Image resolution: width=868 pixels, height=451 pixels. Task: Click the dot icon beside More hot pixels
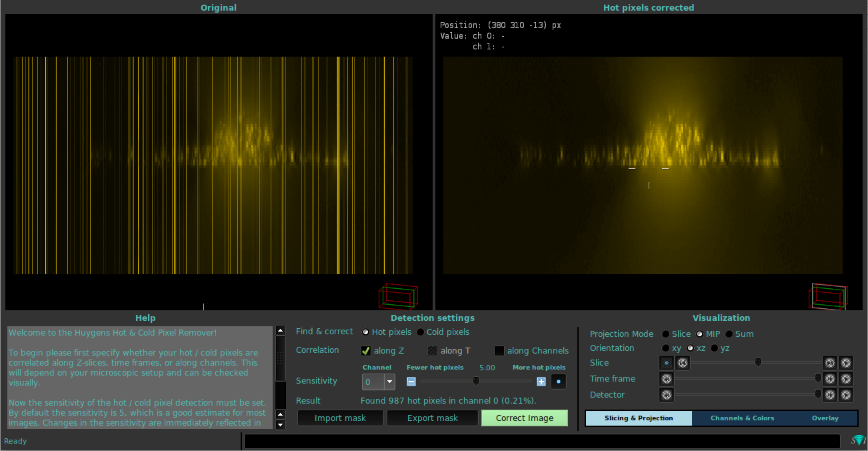pos(558,381)
